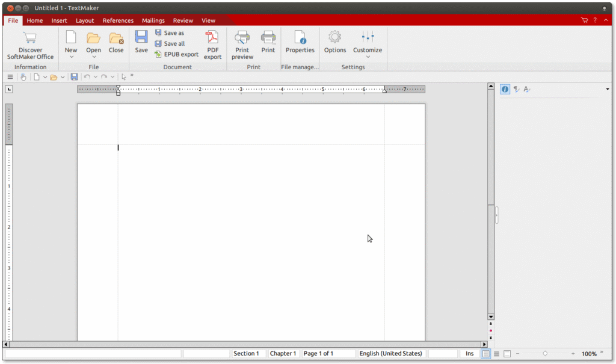Click the PDF export icon
The height and width of the screenshot is (364, 616).
[212, 39]
